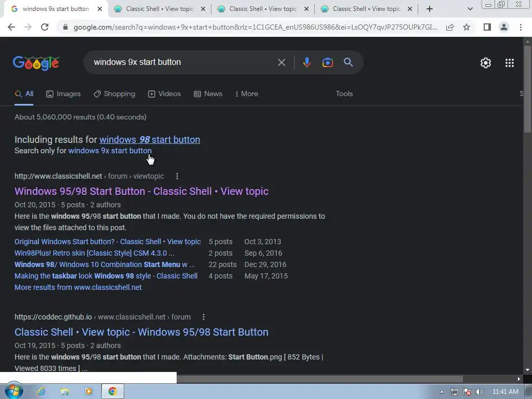This screenshot has width=532, height=399.
Task: Open 'Original Windows Start button?' sitelink
Action: click(x=108, y=242)
